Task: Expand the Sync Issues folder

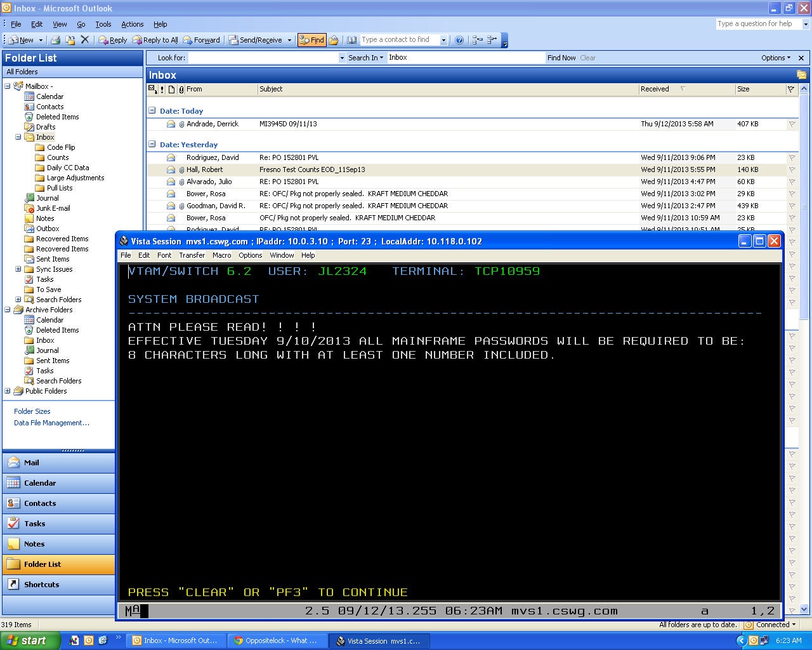Action: [18, 269]
